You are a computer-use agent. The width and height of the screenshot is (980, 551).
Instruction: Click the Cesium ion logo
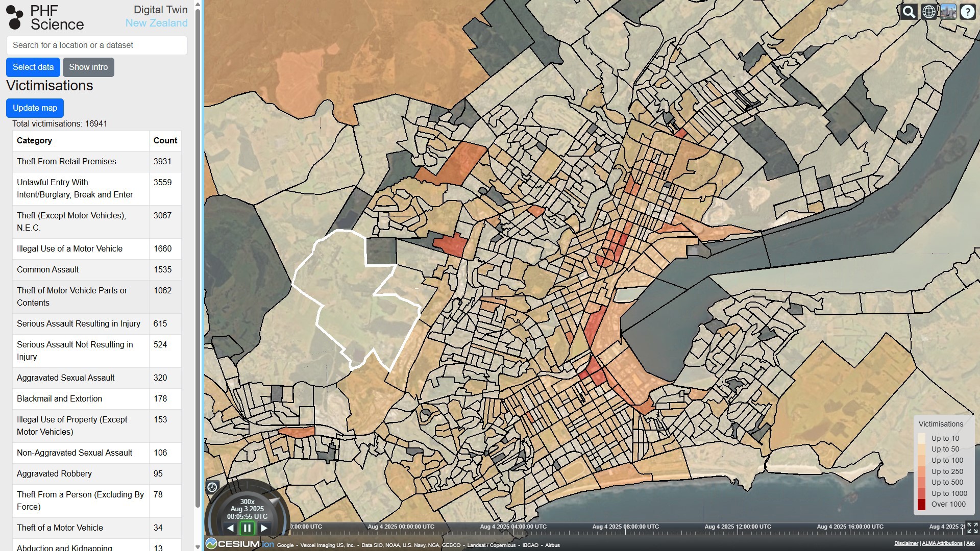240,544
